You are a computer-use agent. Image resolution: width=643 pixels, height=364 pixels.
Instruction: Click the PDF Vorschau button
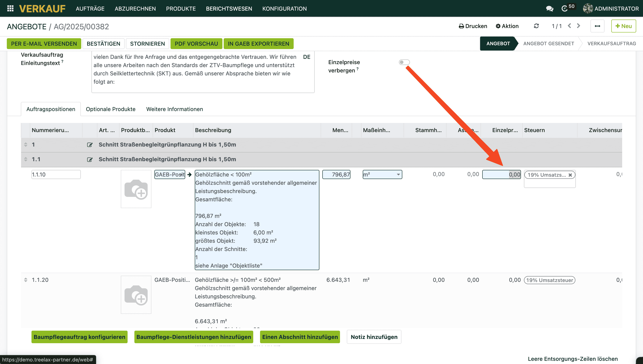196,44
